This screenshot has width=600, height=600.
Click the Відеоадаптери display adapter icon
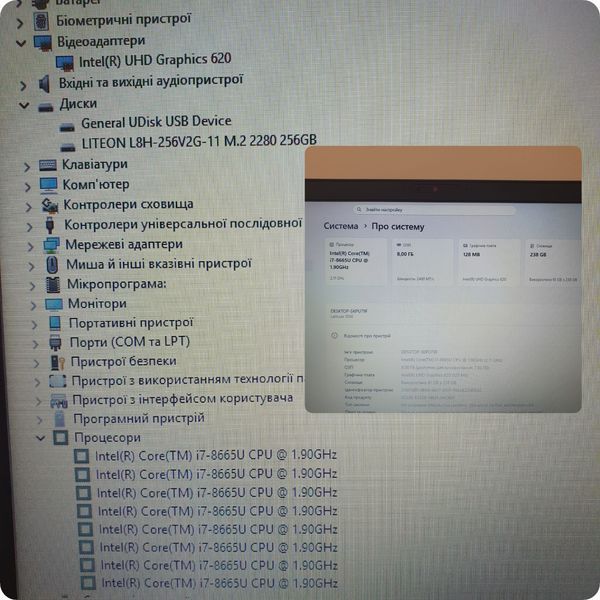pyautogui.click(x=43, y=43)
